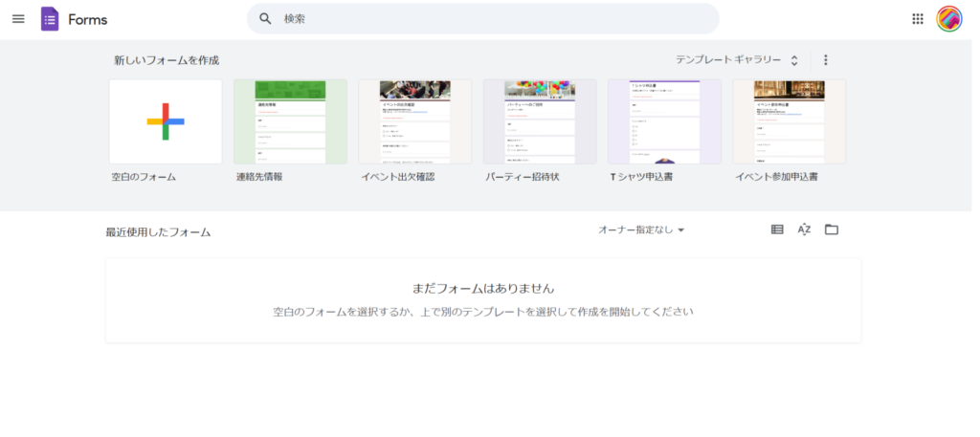Image resolution: width=980 pixels, height=437 pixels.
Task: Click the 空白のフォーム label text
Action: pyautogui.click(x=144, y=178)
